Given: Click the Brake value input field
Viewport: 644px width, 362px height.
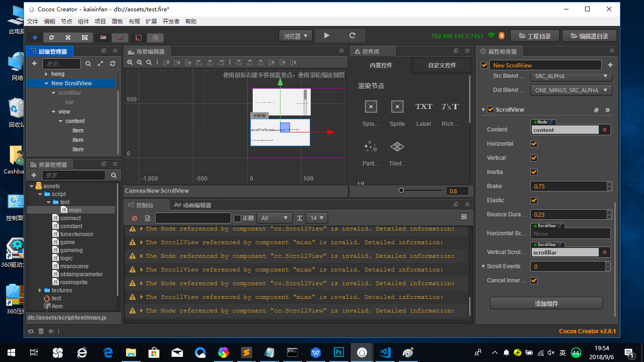Looking at the screenshot, I should click(568, 186).
